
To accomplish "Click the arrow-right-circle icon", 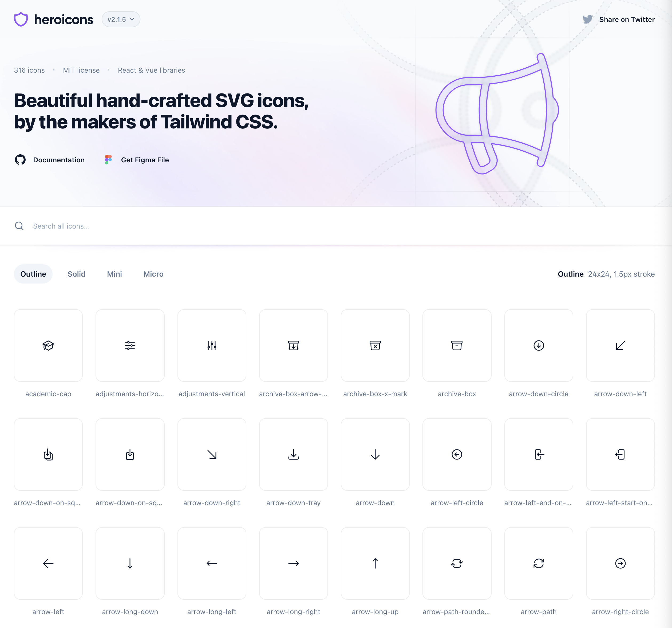I will pos(620,563).
